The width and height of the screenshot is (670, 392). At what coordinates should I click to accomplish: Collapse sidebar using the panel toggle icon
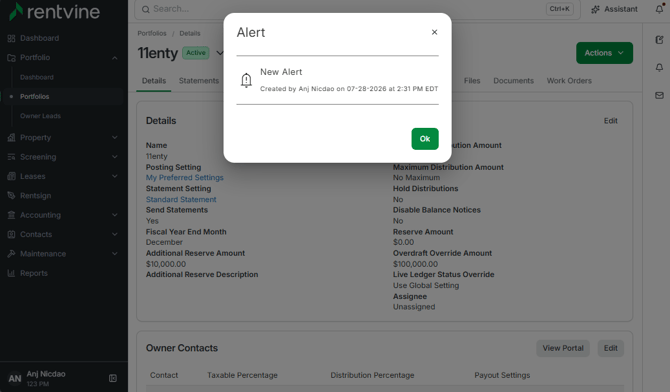click(113, 378)
